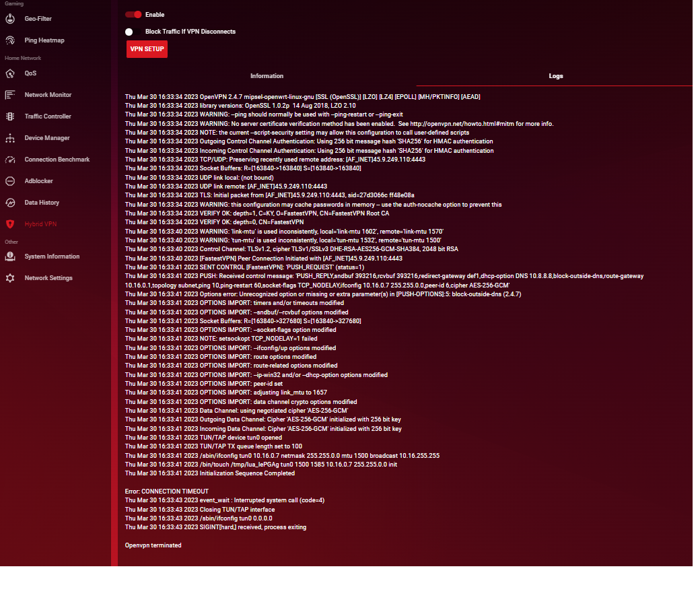Switch to the Information tab

267,76
